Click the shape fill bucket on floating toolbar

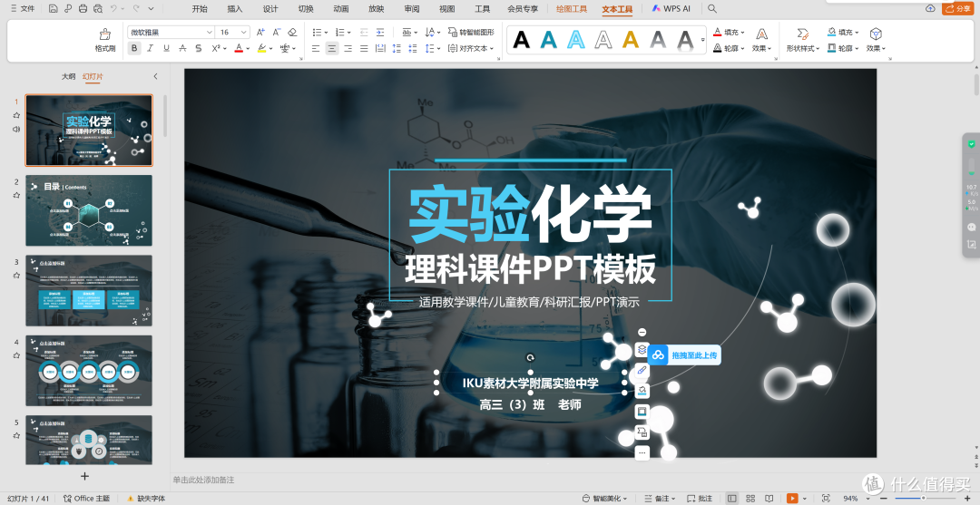point(642,391)
